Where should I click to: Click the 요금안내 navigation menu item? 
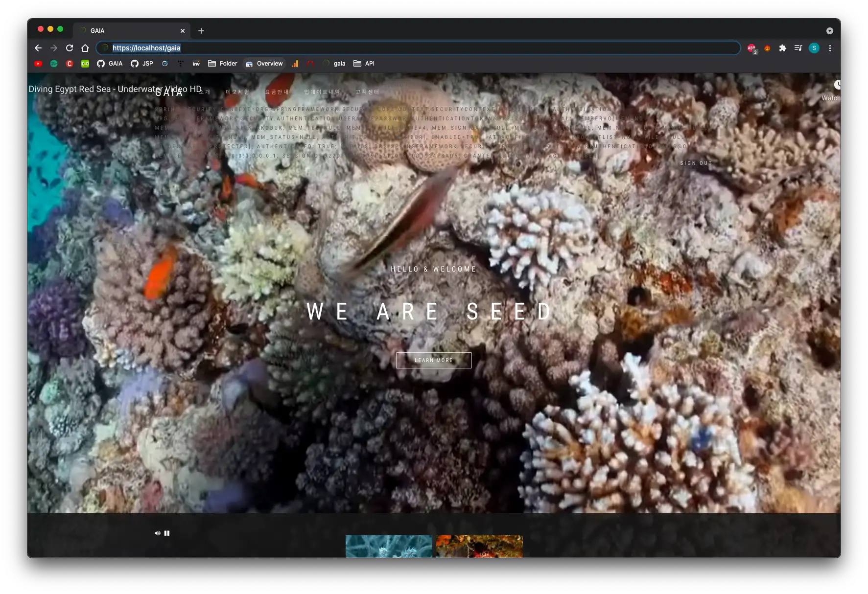[277, 92]
